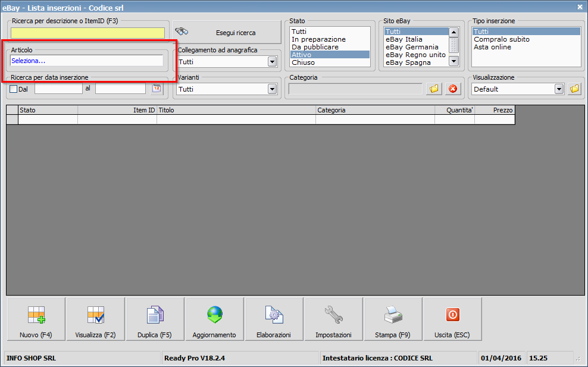This screenshot has height=367, width=588.
Task: Select Tutti in Tipo inserzione
Action: (526, 32)
